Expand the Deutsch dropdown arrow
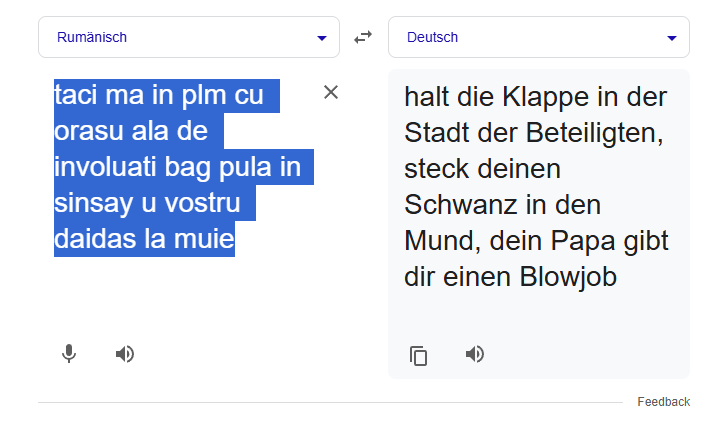Screen dimensions: 727x428 point(672,38)
